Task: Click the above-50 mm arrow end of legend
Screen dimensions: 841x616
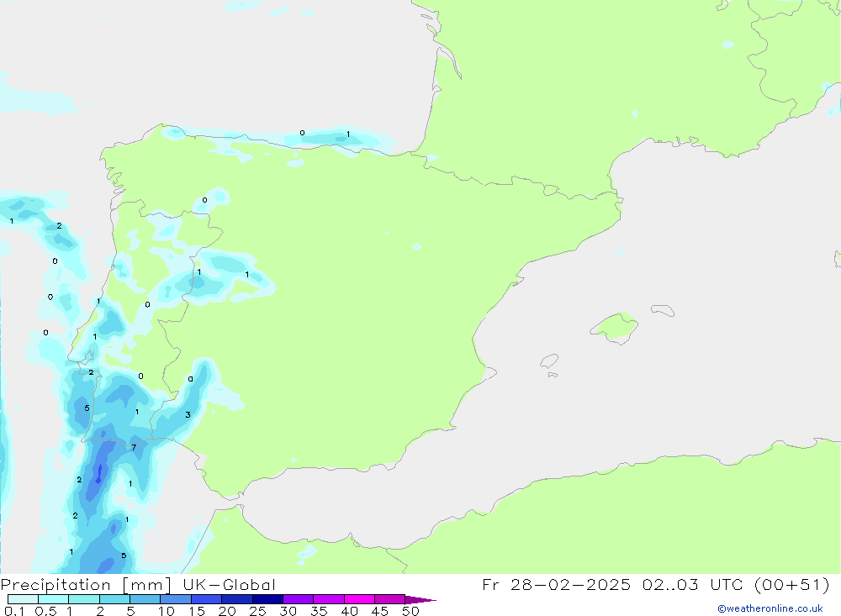Action: [420, 599]
